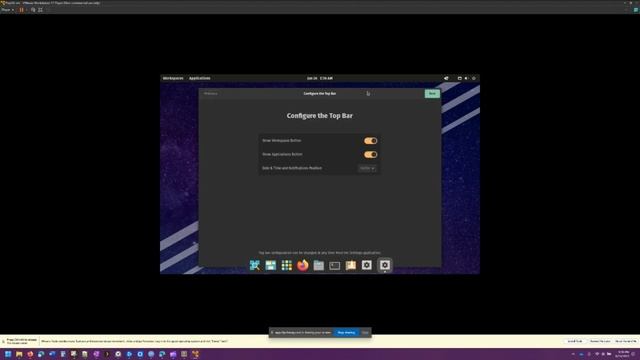Open the Settings gear icon in the dock
This screenshot has width=640, height=360.
pos(367,265)
